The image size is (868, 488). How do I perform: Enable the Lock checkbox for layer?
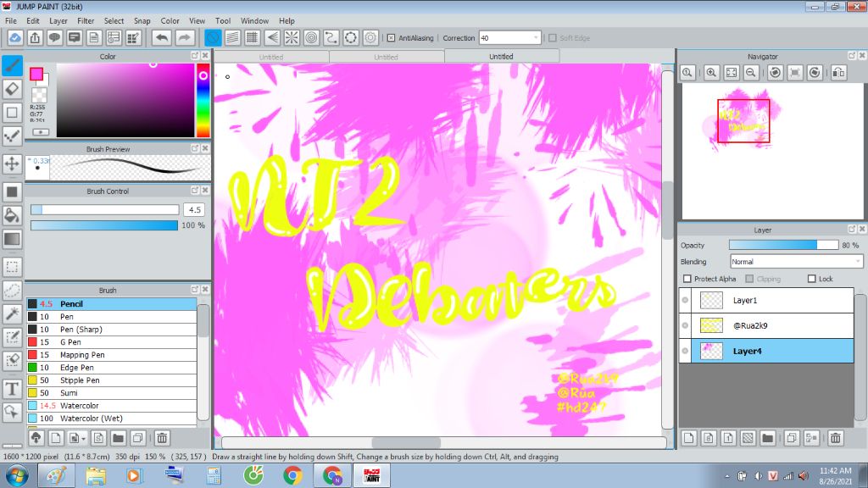pos(811,278)
